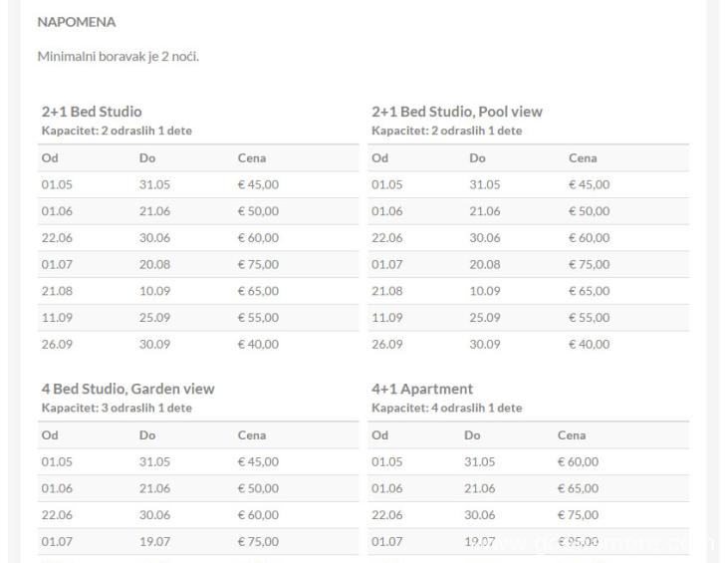Image resolution: width=728 pixels, height=563 pixels.
Task: Click the 19.07 end date in the Garden view table
Action: coord(154,541)
